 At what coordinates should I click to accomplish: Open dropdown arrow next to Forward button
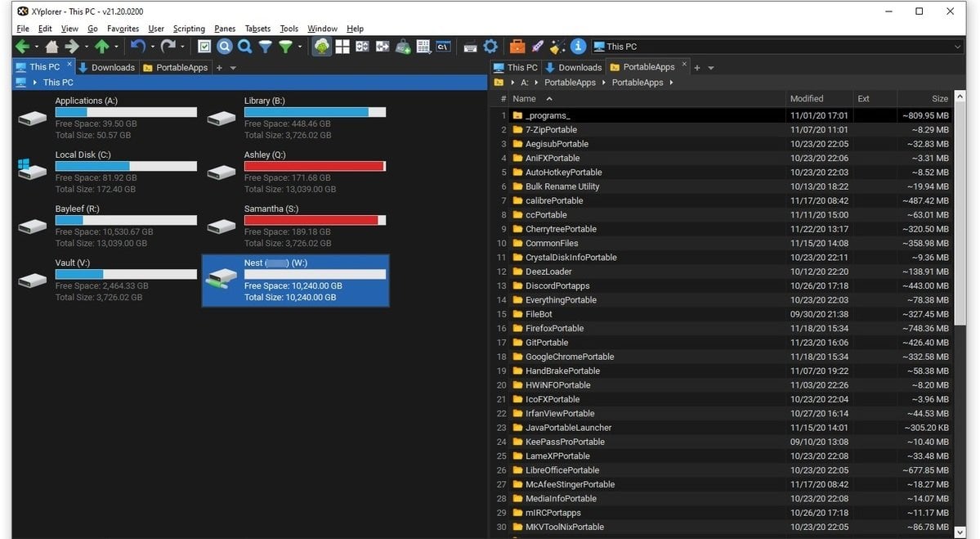[x=87, y=47]
